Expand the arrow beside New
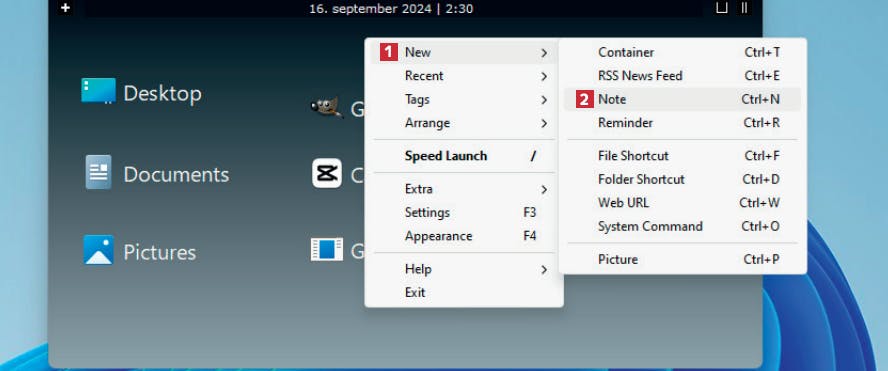This screenshot has width=888, height=371. point(544,53)
